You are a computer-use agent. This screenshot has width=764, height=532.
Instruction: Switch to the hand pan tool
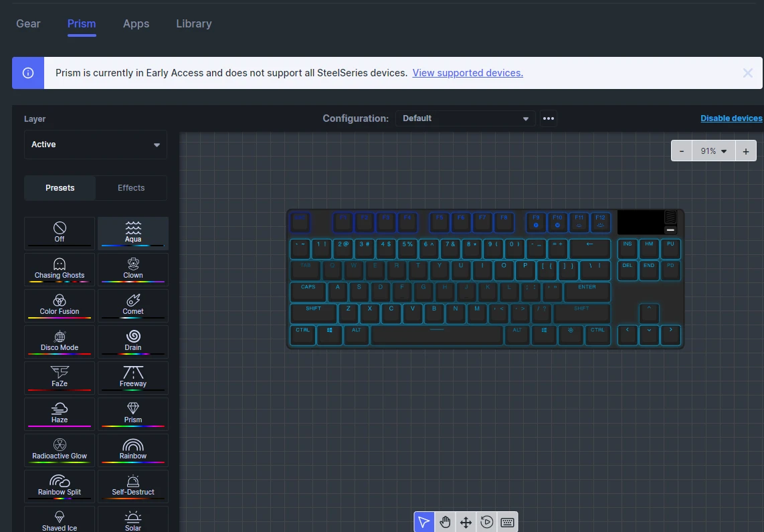(x=445, y=522)
